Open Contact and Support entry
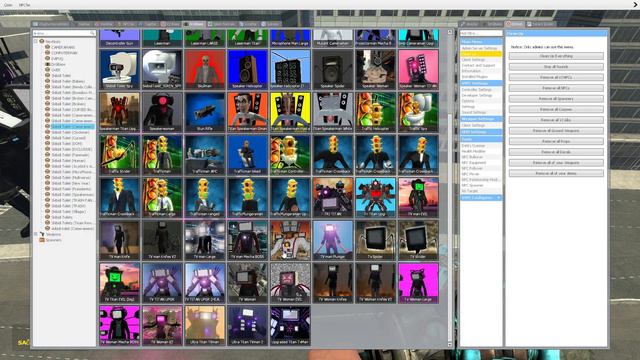 481,65
